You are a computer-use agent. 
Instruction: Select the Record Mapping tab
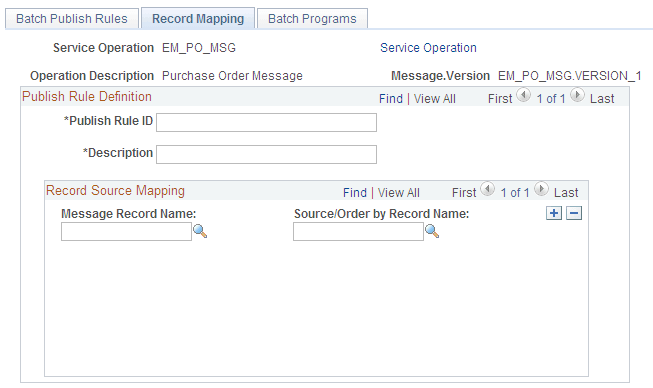click(x=198, y=18)
